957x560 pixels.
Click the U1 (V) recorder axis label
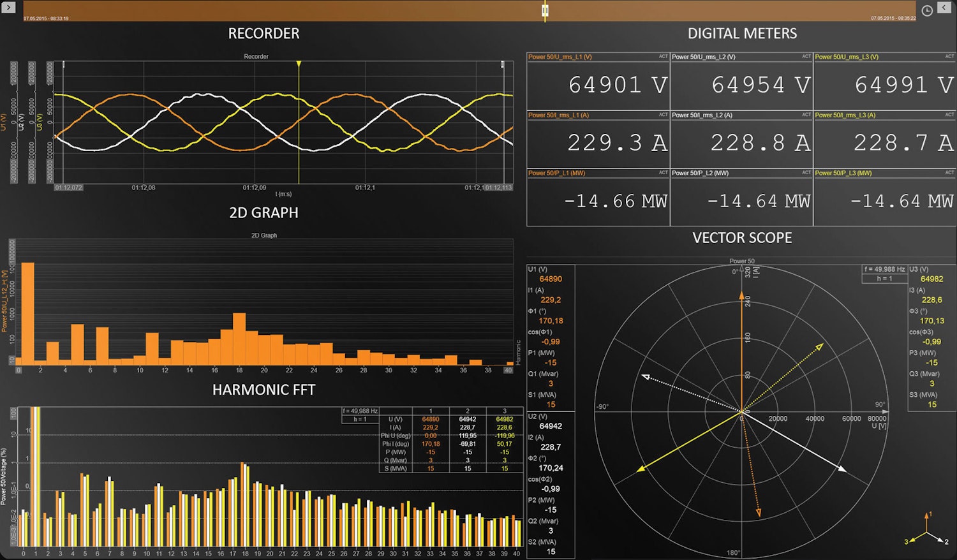4,122
